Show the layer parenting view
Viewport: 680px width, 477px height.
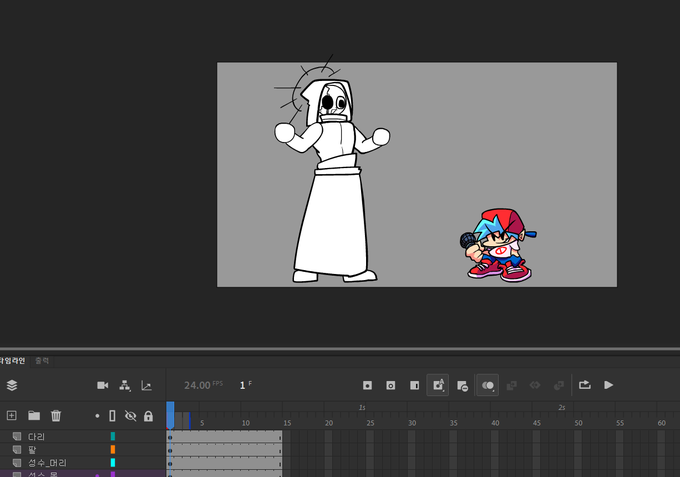[x=125, y=385]
